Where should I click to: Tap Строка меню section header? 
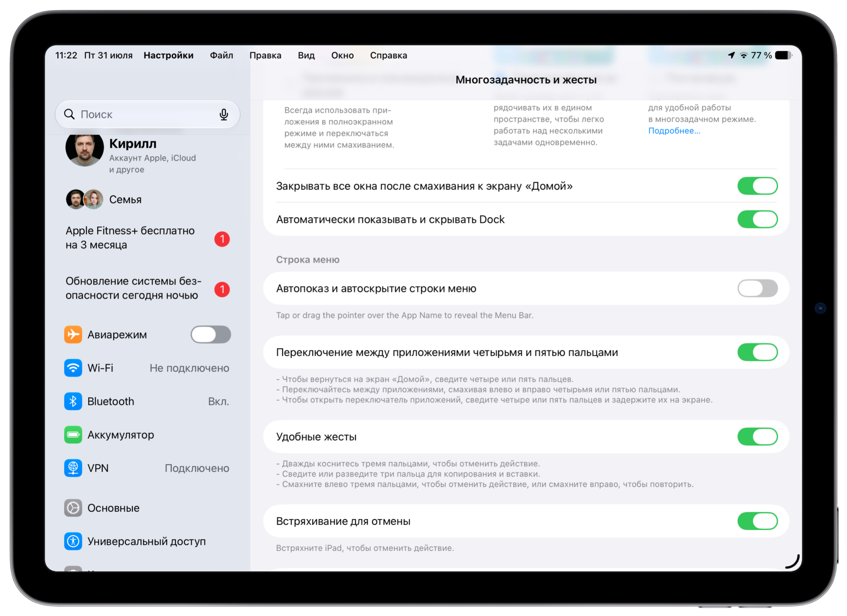308,259
